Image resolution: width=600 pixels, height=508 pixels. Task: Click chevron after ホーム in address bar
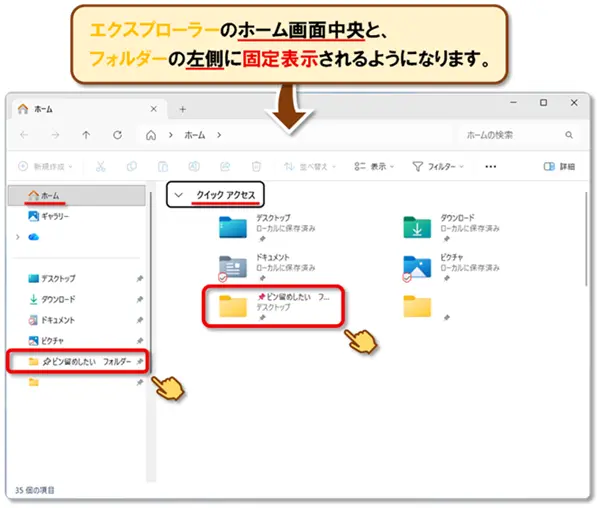[219, 135]
